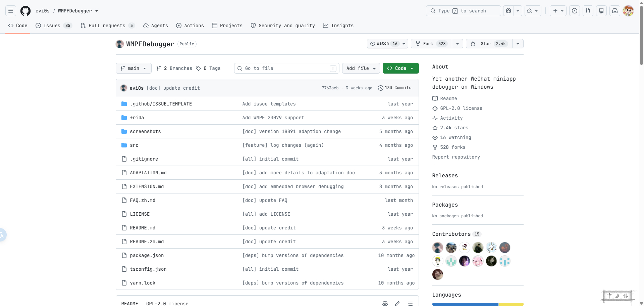Watch the repository toggle button

pos(387,44)
